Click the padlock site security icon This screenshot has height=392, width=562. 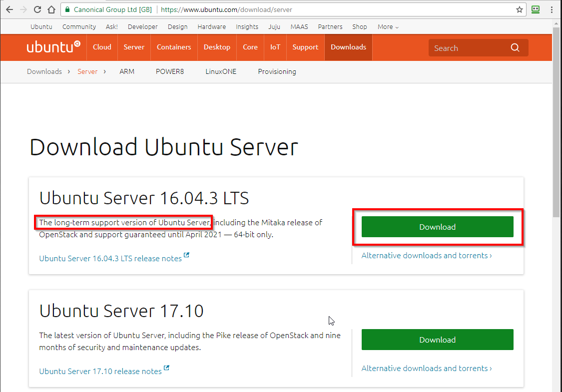point(66,9)
